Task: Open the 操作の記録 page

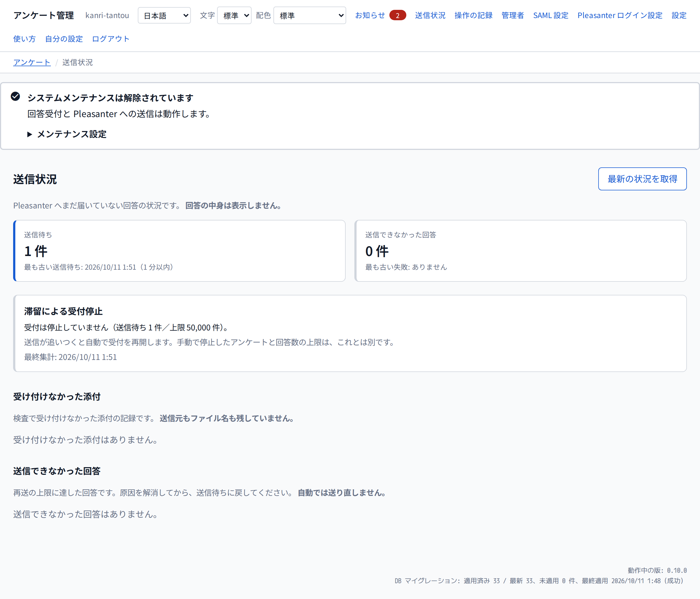Action: [473, 16]
